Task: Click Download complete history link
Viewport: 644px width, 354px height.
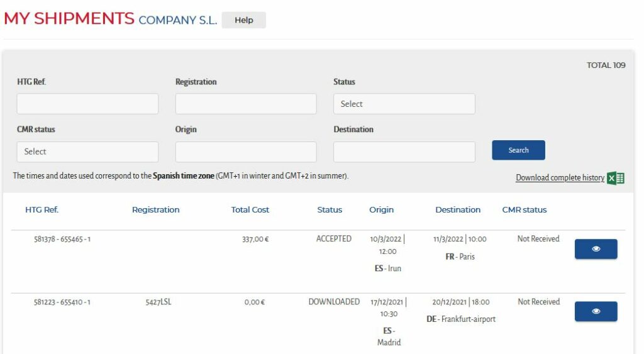Action: tap(560, 177)
